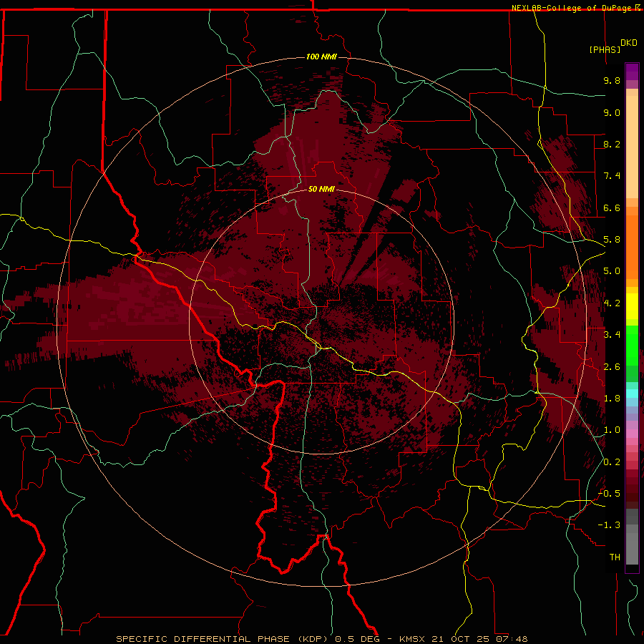The width and height of the screenshot is (644, 644).
Task: Click the 5.0 value on color scale
Action: pos(612,271)
